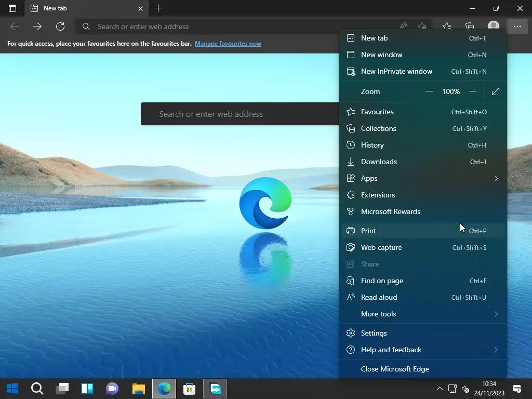Start Read aloud from the menu
Screen dimensions: 532x399
click(x=423, y=297)
